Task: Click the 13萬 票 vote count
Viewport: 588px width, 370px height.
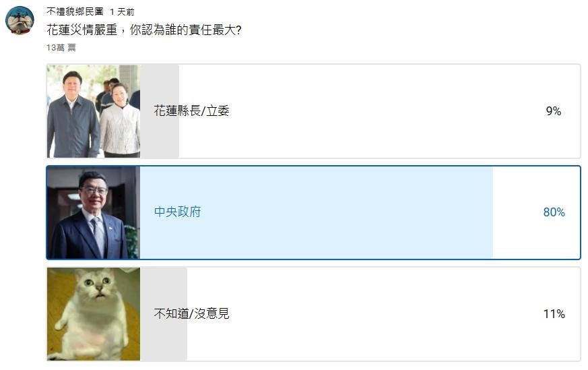Action: pos(61,48)
